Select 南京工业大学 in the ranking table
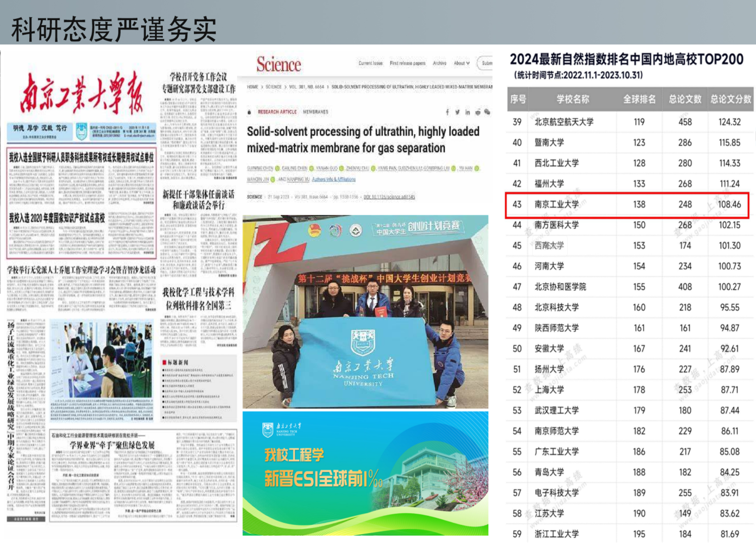 tap(556, 204)
